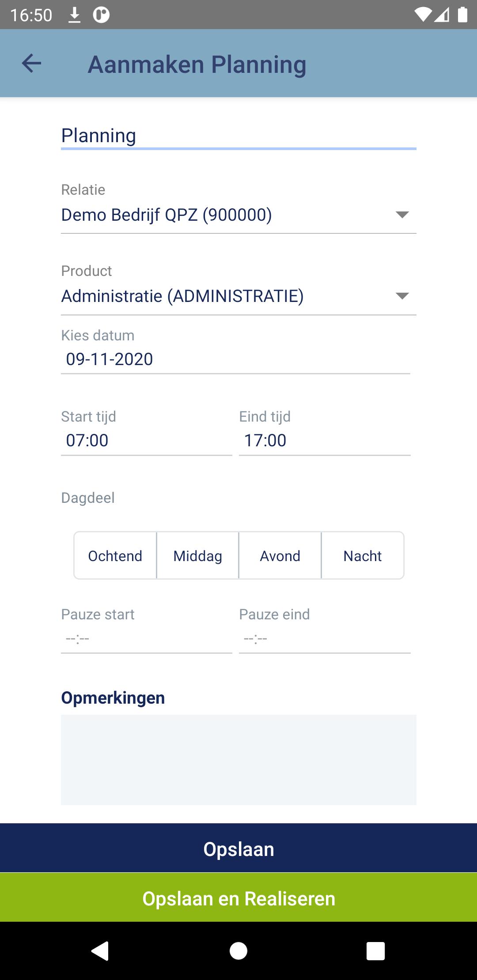Image resolution: width=477 pixels, height=980 pixels.
Task: Tap the Android back navigation button
Action: [x=100, y=950]
